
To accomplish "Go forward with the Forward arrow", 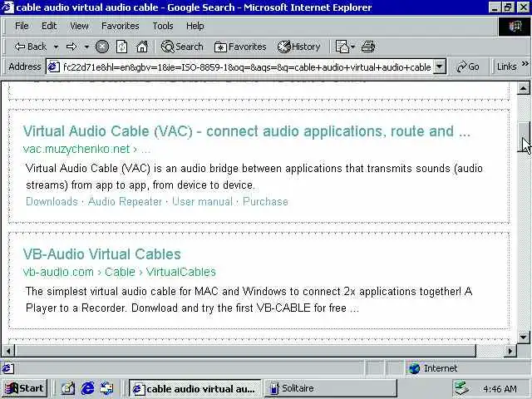I will pos(71,47).
